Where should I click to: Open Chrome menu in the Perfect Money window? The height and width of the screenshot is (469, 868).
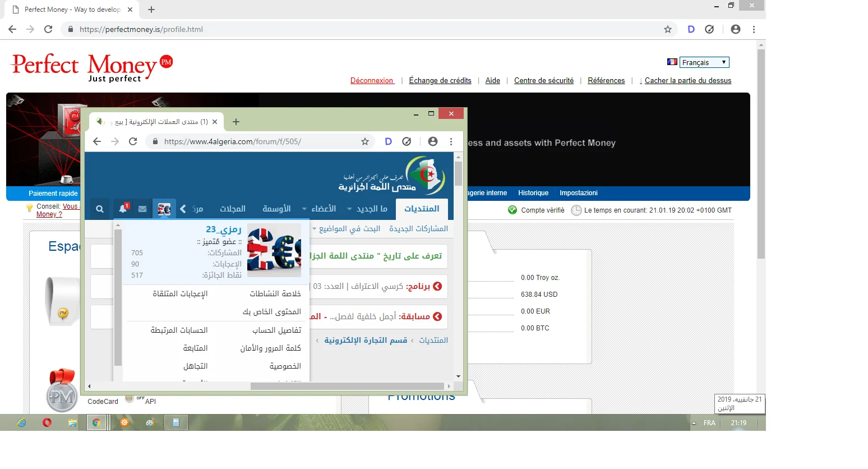pyautogui.click(x=754, y=29)
